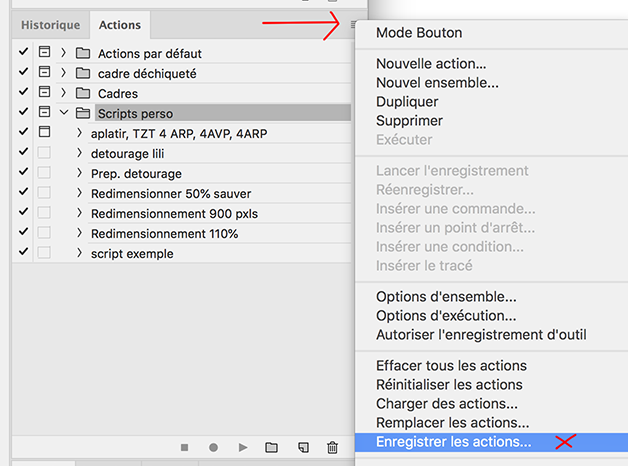
Task: Open the Actions panel hamburger menu
Action: coord(353,25)
